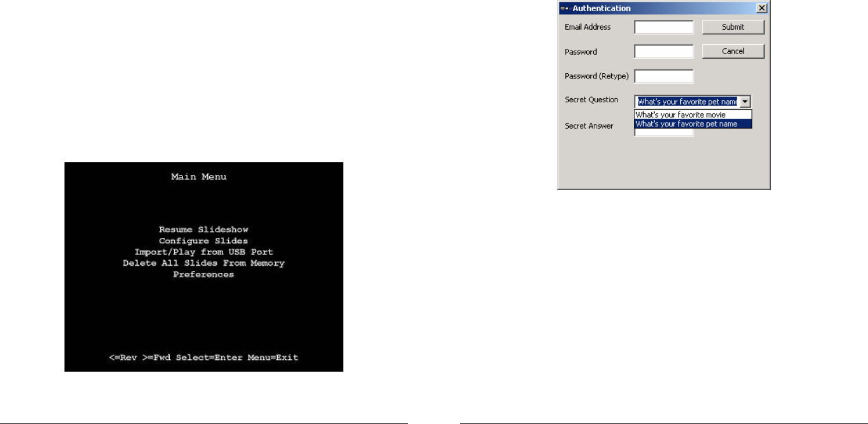The width and height of the screenshot is (868, 424).
Task: Select Configure Slides in Main Menu
Action: tap(204, 240)
